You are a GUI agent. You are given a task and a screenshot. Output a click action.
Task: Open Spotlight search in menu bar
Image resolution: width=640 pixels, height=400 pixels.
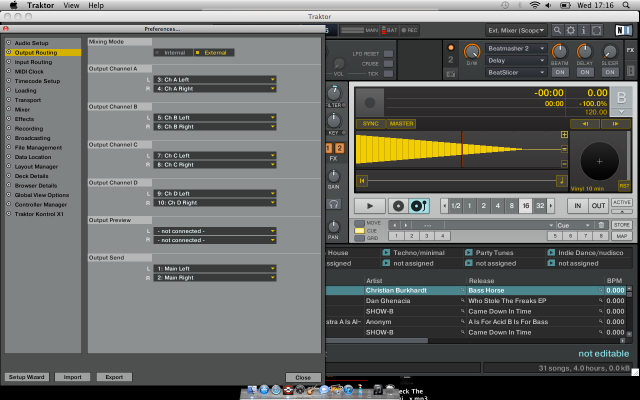coord(626,5)
